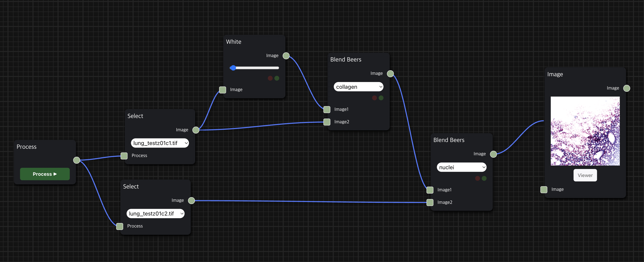Screen dimensions: 644x262
Task: Click Process input port of lung_testz01c1.tif Select
Action: coord(124,156)
